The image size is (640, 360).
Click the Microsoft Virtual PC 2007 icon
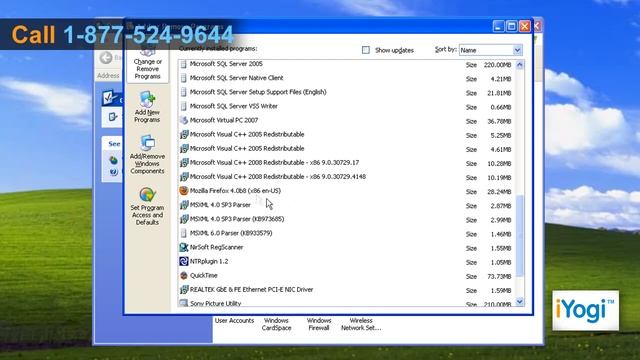tap(184, 120)
